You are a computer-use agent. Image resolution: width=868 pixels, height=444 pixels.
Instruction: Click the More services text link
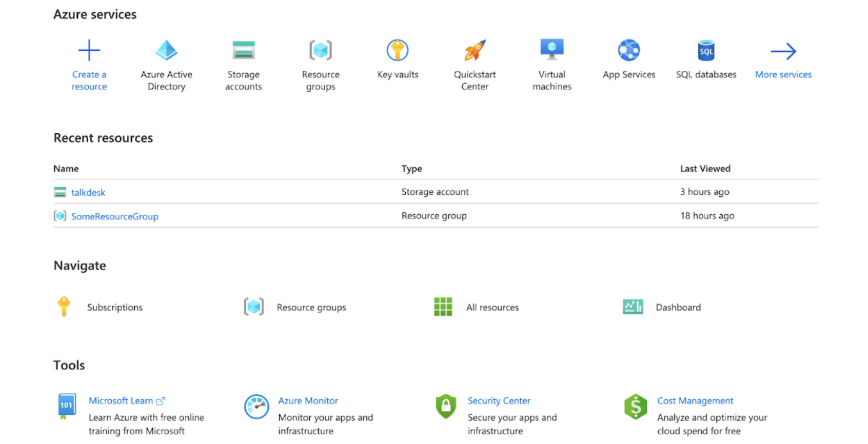coord(783,74)
